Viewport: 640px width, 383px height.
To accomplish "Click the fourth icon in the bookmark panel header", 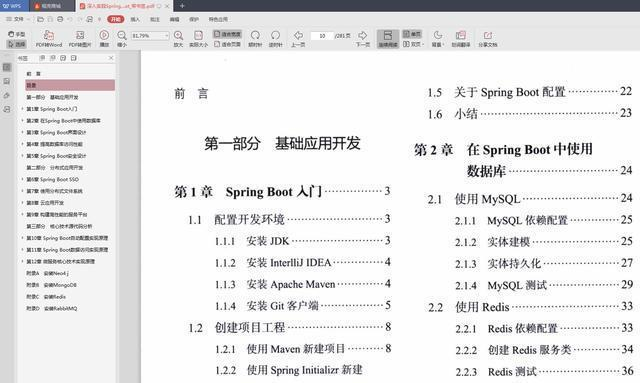I will [73, 58].
